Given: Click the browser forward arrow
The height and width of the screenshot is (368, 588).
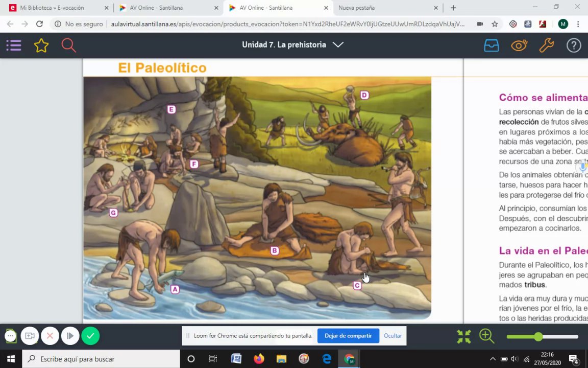Looking at the screenshot, I should coord(24,24).
